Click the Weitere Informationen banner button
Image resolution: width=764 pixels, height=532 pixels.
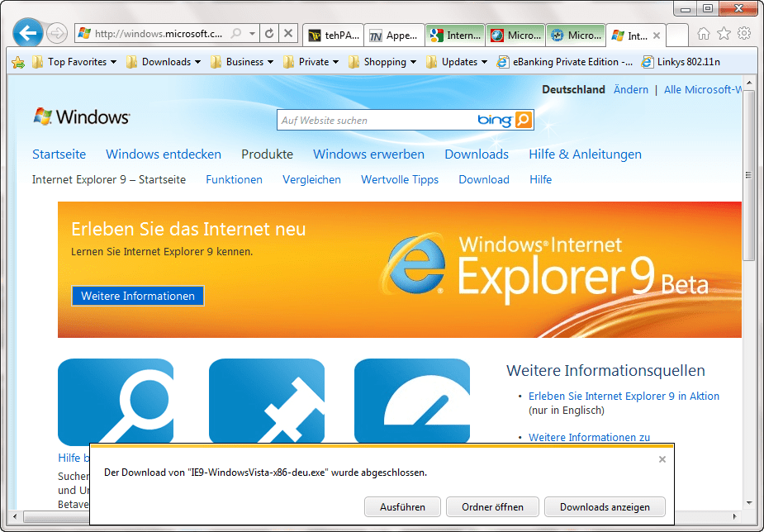(x=138, y=296)
